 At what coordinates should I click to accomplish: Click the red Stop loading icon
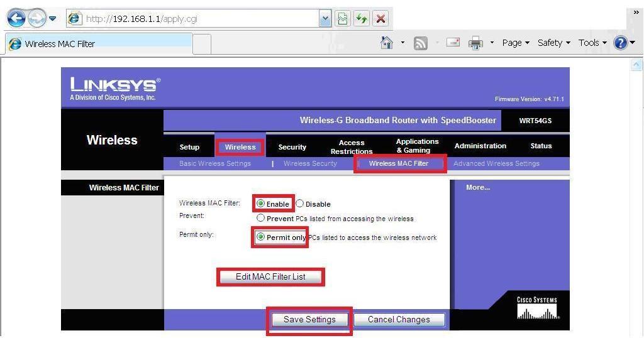pos(380,19)
